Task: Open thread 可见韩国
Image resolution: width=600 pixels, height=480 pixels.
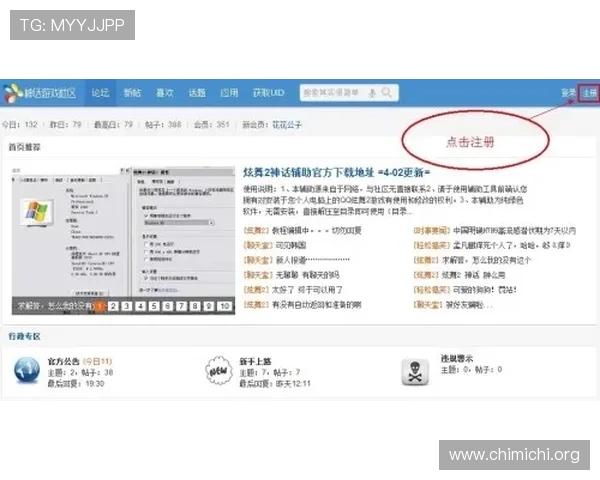Action: point(291,245)
